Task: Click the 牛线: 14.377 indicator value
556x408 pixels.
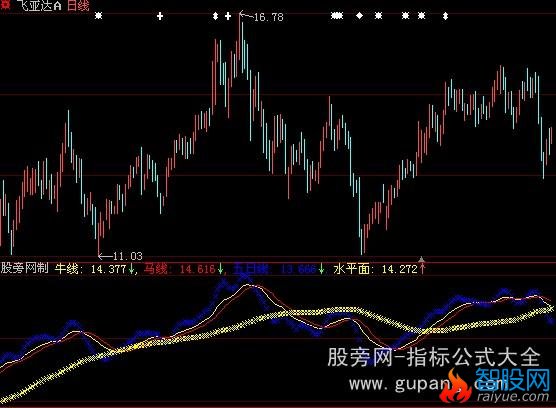Action: [90, 269]
